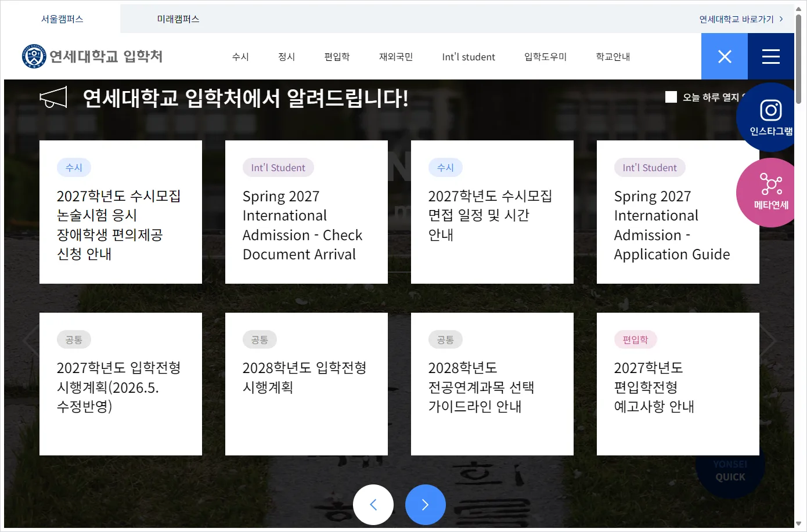
Task: Switch to the 미래캠퍼스 tab
Action: (178, 19)
